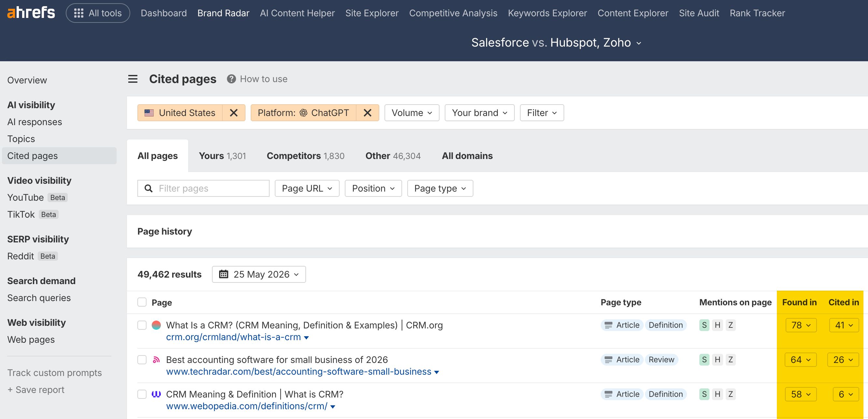The width and height of the screenshot is (868, 419).
Task: Open the Your brand dropdown
Action: coord(480,113)
